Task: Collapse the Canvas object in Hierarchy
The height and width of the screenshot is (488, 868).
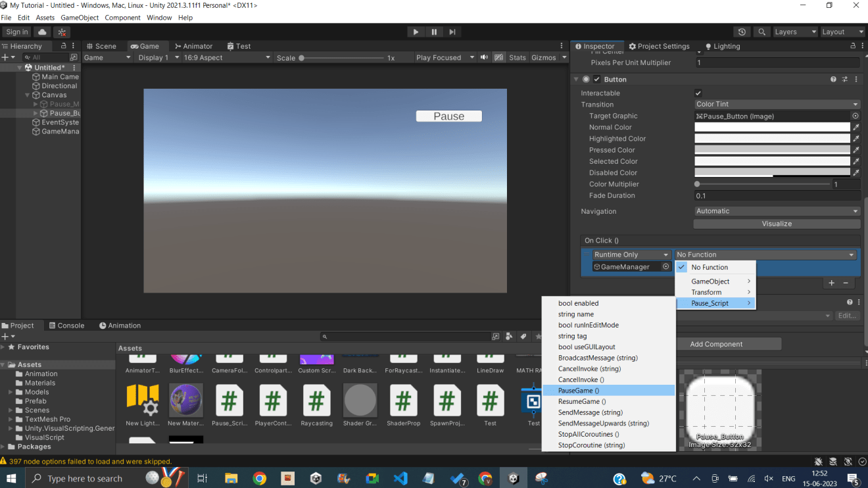Action: click(28, 95)
